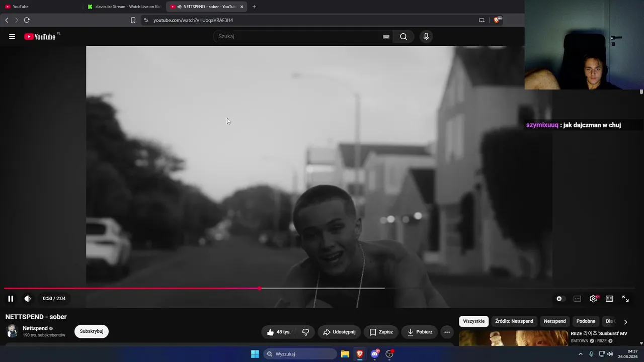
Task: Open the on-screen keyboard in search box
Action: tap(386, 37)
